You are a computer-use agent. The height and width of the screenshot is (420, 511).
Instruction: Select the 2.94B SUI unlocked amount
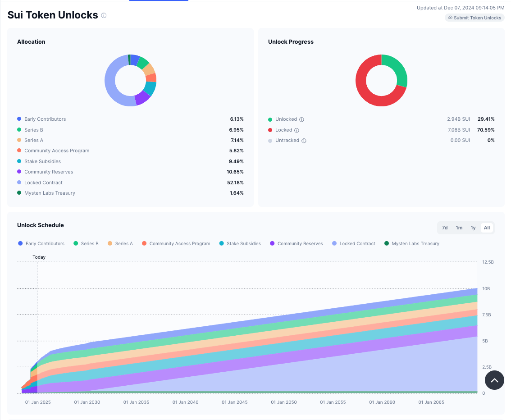459,119
